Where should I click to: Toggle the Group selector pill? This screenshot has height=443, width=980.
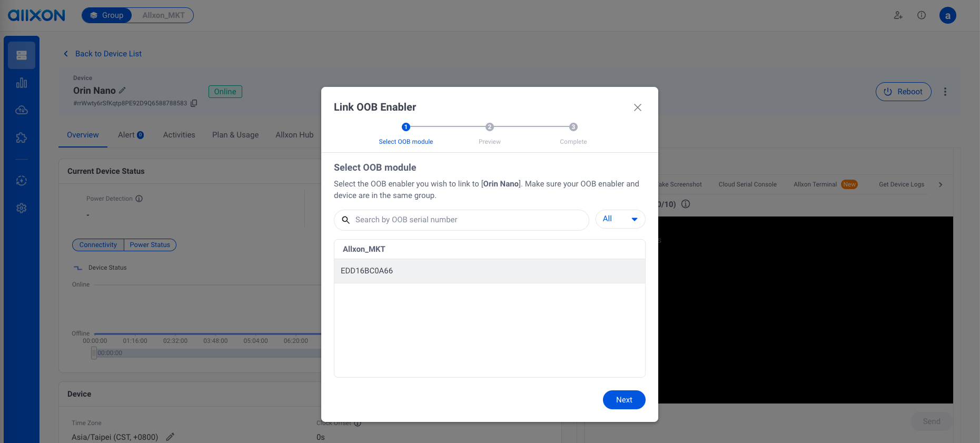tap(107, 15)
